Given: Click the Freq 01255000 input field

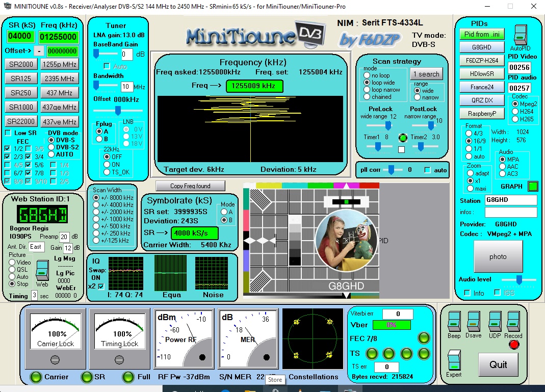Looking at the screenshot, I should click(58, 37).
